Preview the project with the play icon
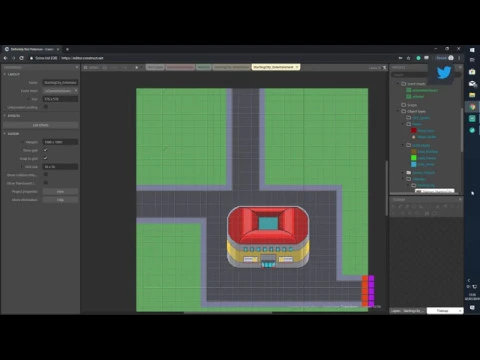Image resolution: width=480 pixels, height=360 pixels. coord(136,67)
